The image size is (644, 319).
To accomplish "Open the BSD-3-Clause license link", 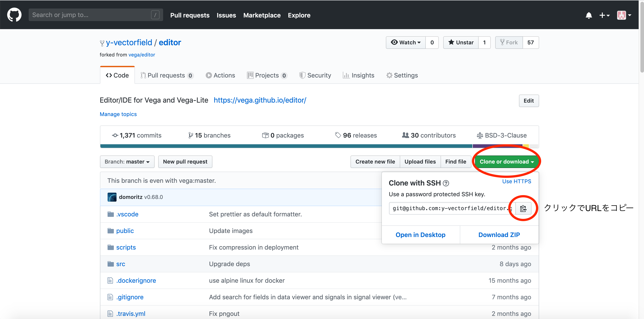I will click(x=502, y=135).
